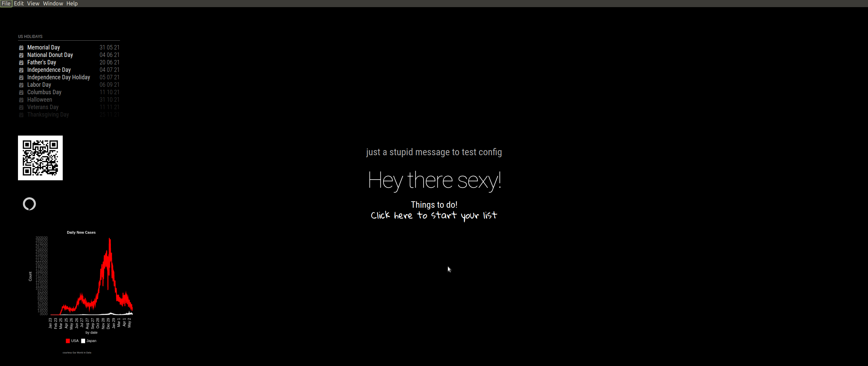Click the QR code image

(x=40, y=158)
